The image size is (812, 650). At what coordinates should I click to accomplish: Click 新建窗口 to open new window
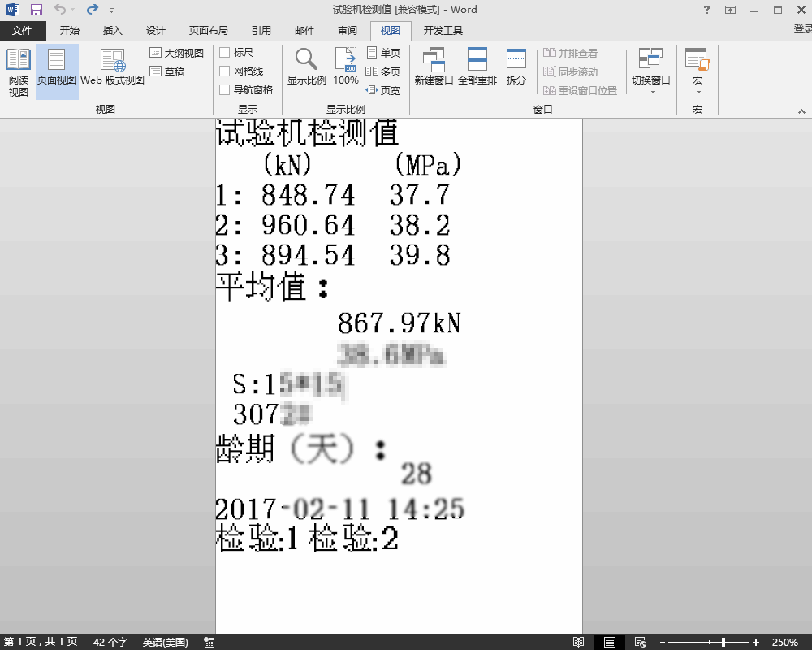(434, 67)
